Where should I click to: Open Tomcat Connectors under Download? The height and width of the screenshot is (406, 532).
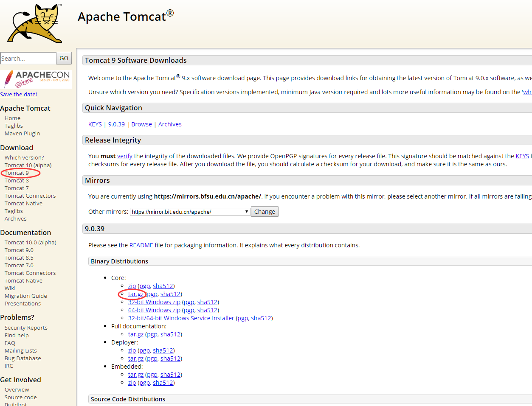click(x=30, y=196)
